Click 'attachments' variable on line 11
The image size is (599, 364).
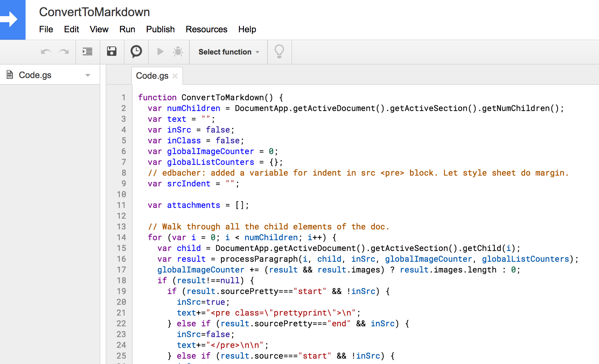point(193,205)
